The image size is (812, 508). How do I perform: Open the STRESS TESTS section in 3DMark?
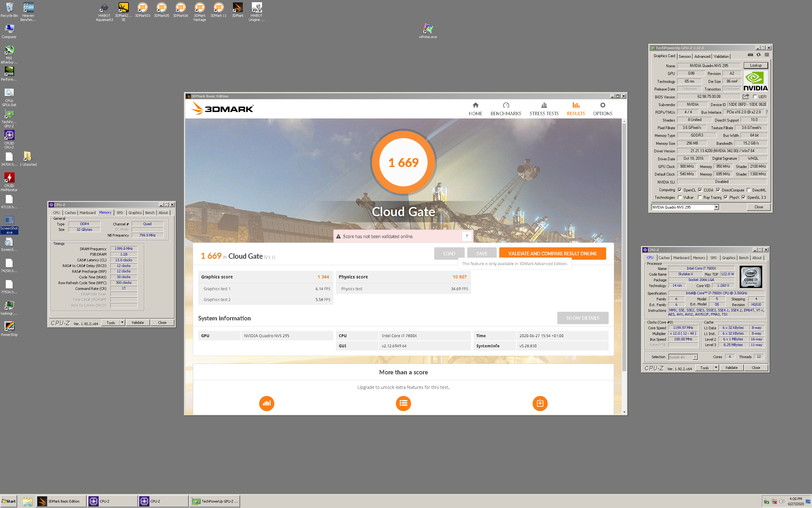[x=544, y=109]
